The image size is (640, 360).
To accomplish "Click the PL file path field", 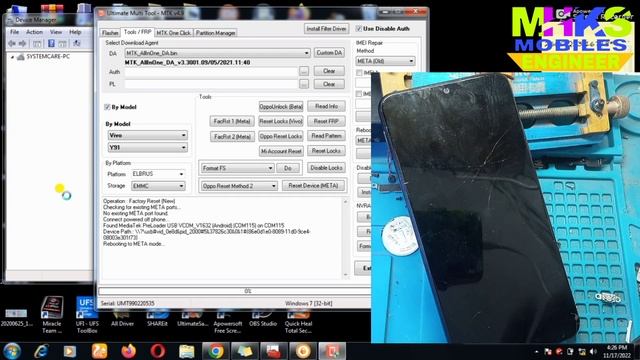I will pyautogui.click(x=211, y=84).
